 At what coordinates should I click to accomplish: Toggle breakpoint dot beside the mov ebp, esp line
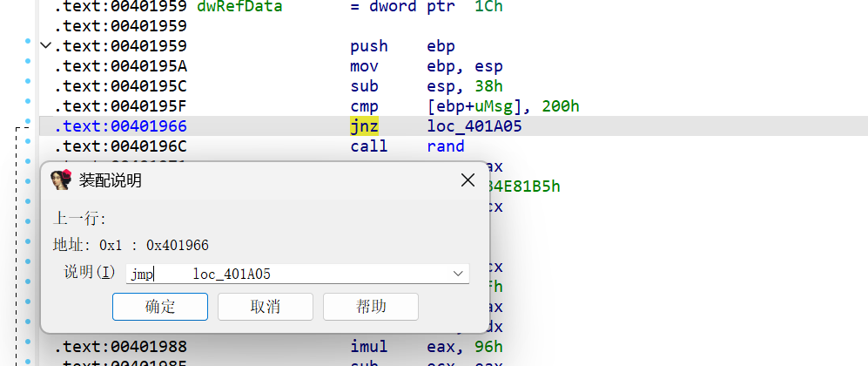tap(27, 62)
